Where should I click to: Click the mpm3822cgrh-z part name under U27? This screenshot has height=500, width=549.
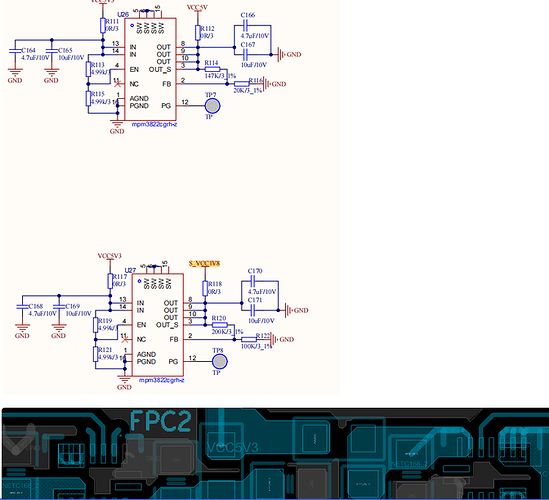pyautogui.click(x=162, y=380)
